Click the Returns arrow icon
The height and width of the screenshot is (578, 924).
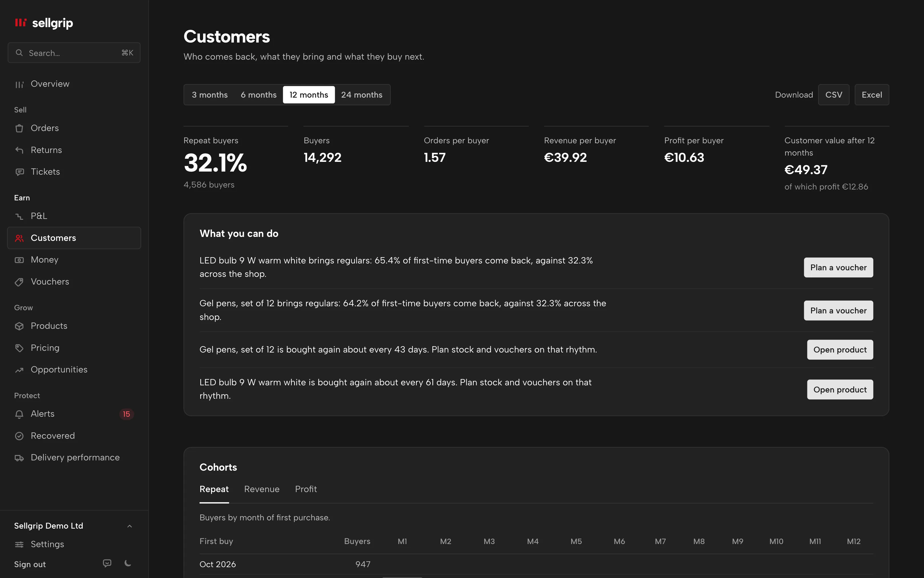(x=19, y=150)
